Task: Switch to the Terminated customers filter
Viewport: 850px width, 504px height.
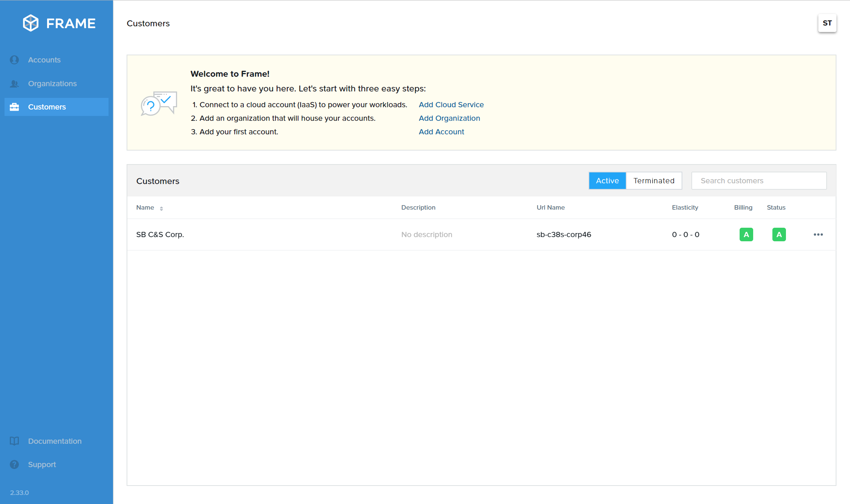Action: tap(654, 181)
